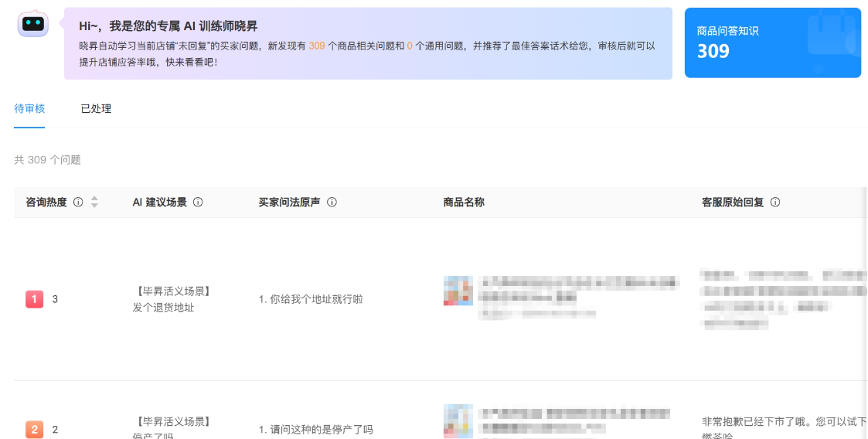Image resolution: width=868 pixels, height=439 pixels.
Task: Click info icon beside 客服原始回复
Action: tap(775, 202)
